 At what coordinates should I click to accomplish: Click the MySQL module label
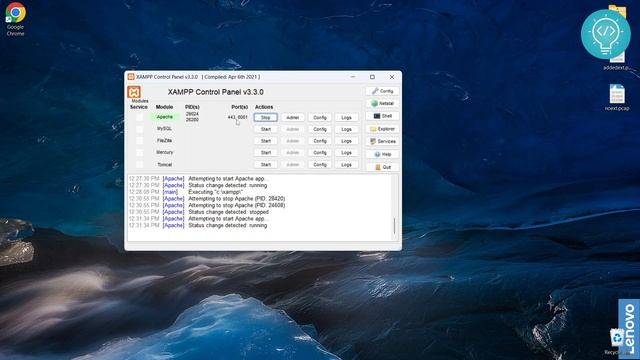(164, 129)
